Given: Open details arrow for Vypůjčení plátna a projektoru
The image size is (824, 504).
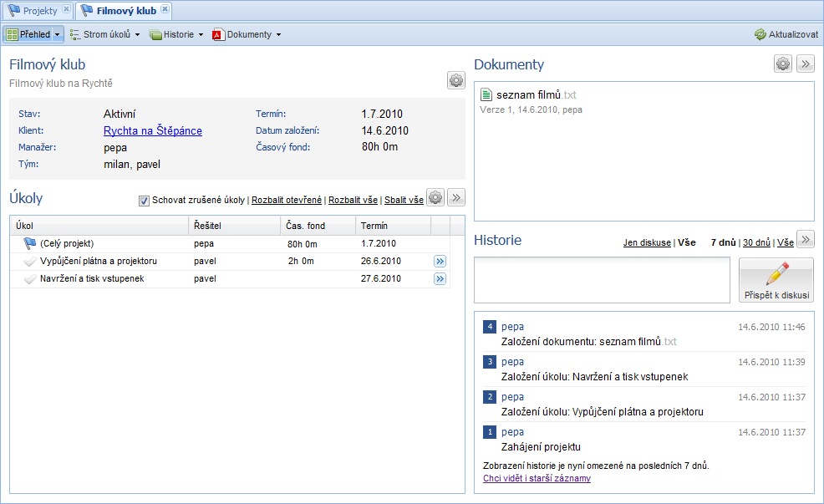Looking at the screenshot, I should click(440, 261).
